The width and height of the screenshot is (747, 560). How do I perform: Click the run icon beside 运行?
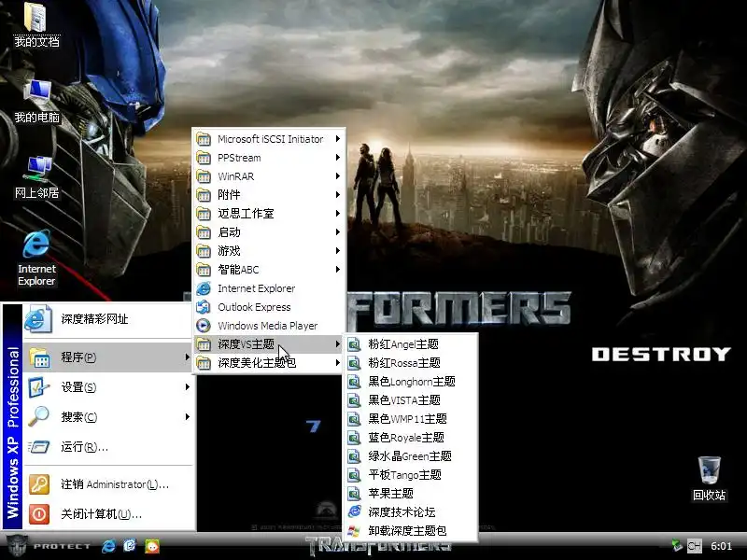tap(39, 447)
